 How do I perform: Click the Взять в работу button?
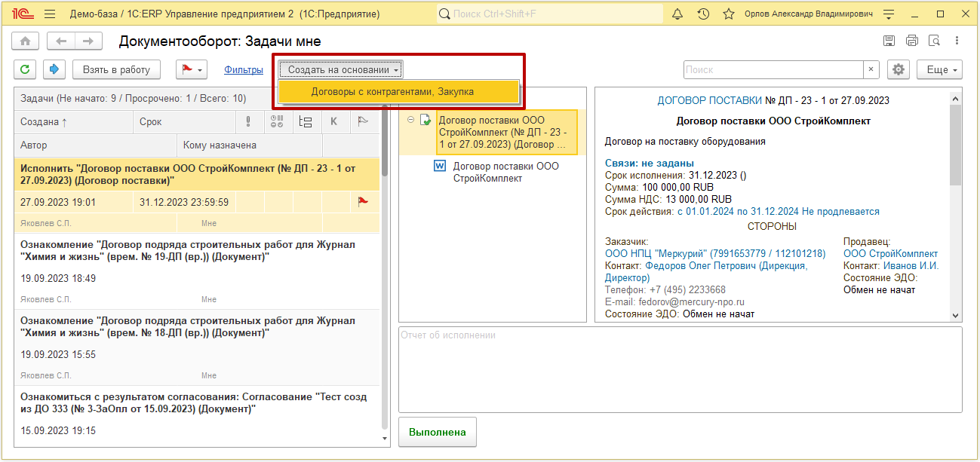pyautogui.click(x=117, y=69)
